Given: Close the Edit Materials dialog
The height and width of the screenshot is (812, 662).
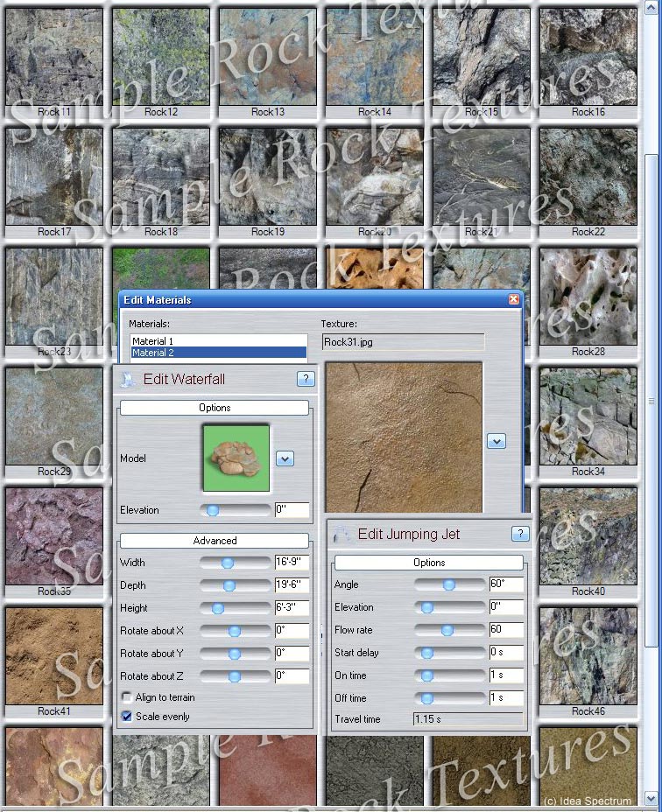Looking at the screenshot, I should click(x=513, y=299).
